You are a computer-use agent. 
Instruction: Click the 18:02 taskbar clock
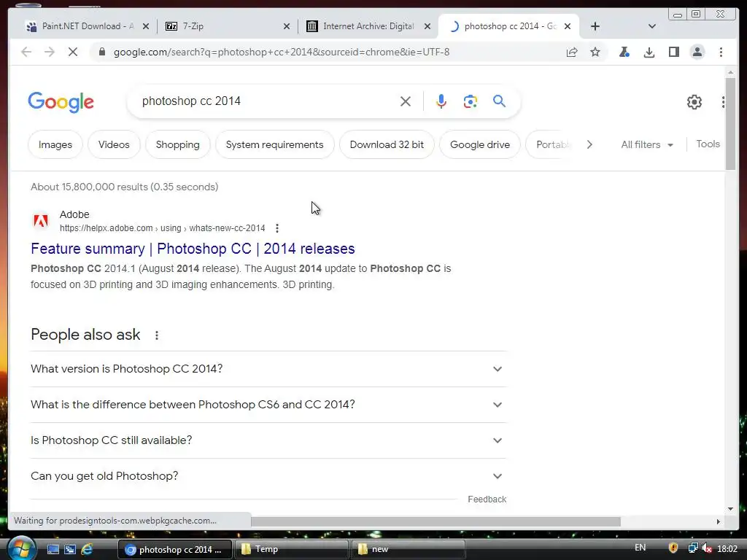point(727,548)
